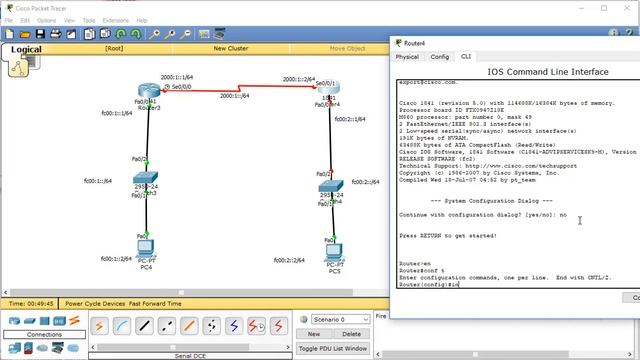Image resolution: width=640 pixels, height=360 pixels.
Task: Click the Copy toolbar icon
Action: click(89, 34)
